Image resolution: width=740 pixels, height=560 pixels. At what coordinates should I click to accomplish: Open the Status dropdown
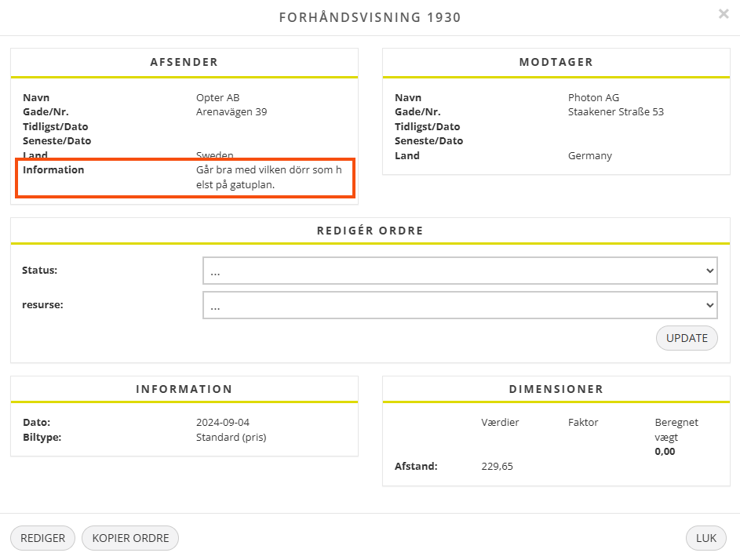tap(460, 271)
